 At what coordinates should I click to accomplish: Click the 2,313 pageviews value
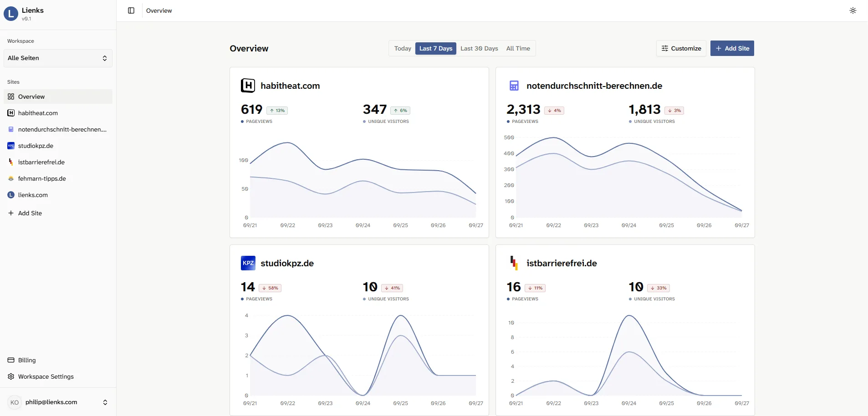point(523,110)
